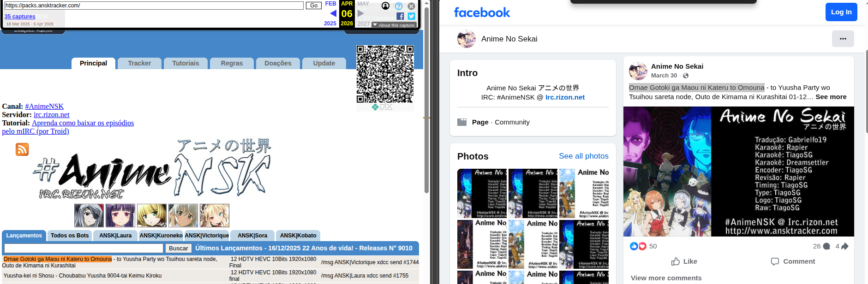The image size is (868, 284).
Task: Open the March 30 post timestamp
Action: pyautogui.click(x=664, y=76)
